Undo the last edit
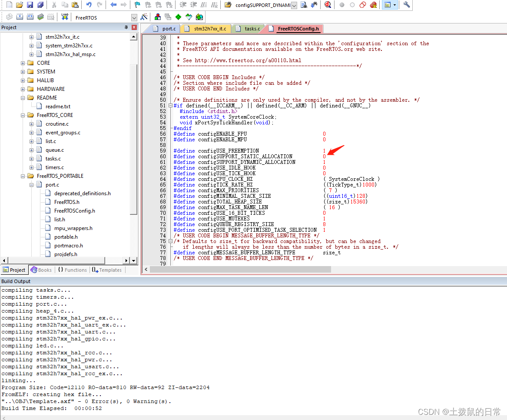507x420 pixels. pyautogui.click(x=89, y=5)
